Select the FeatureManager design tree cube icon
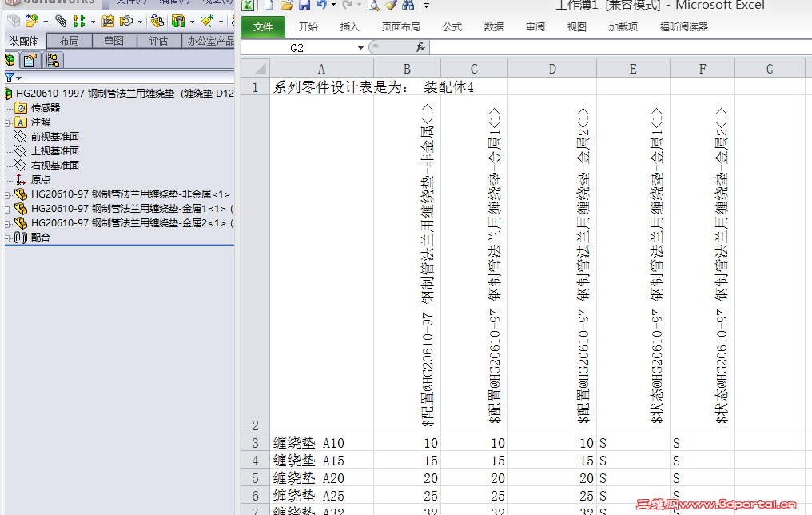Viewport: 812px width, 515px height. pyautogui.click(x=8, y=59)
